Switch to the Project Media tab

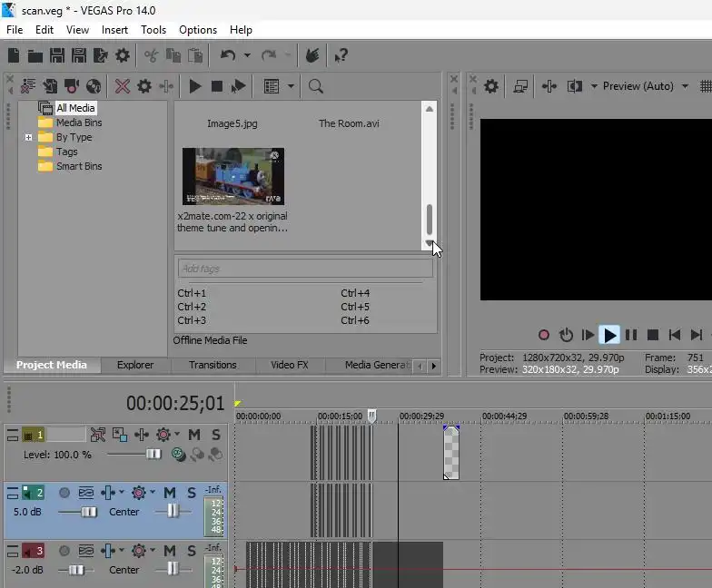click(x=51, y=365)
